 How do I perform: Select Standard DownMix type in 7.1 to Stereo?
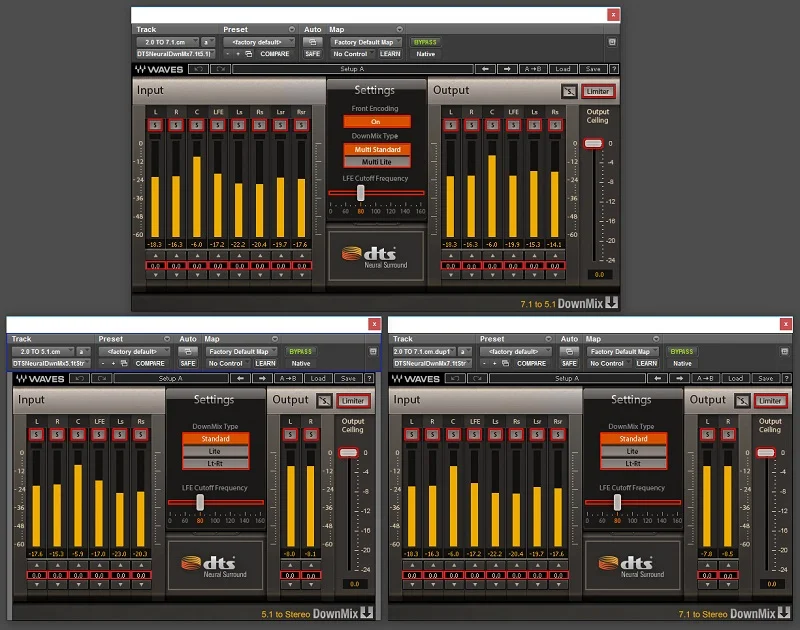click(633, 439)
